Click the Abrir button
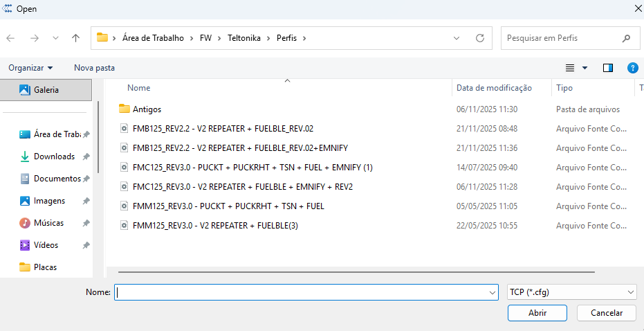Screen dimensions: 644x331 point(537,313)
